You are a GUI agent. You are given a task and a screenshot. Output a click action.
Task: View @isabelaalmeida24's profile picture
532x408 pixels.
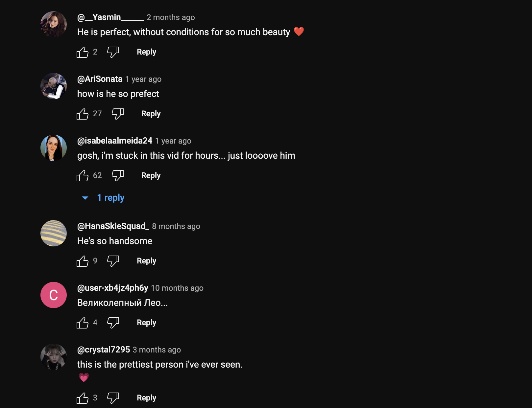tap(53, 147)
